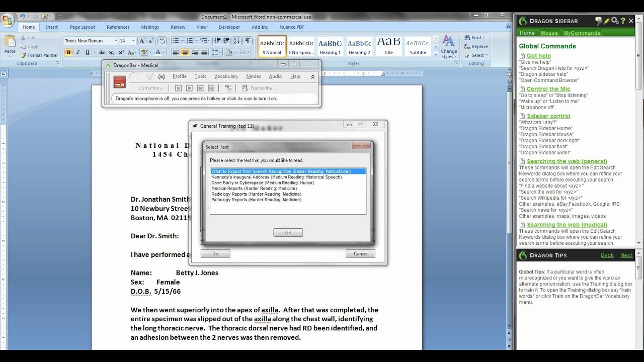Click the Paste clipboard icon
The image size is (644, 362).
[x=10, y=42]
